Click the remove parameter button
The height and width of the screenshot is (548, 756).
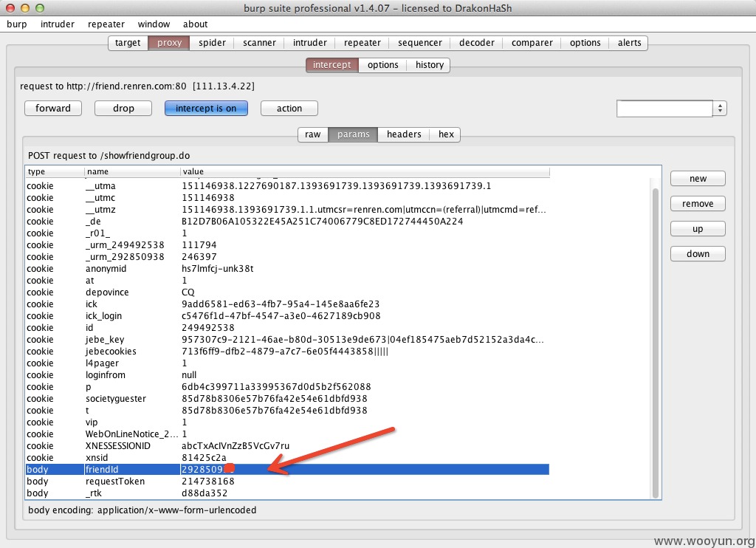[698, 204]
